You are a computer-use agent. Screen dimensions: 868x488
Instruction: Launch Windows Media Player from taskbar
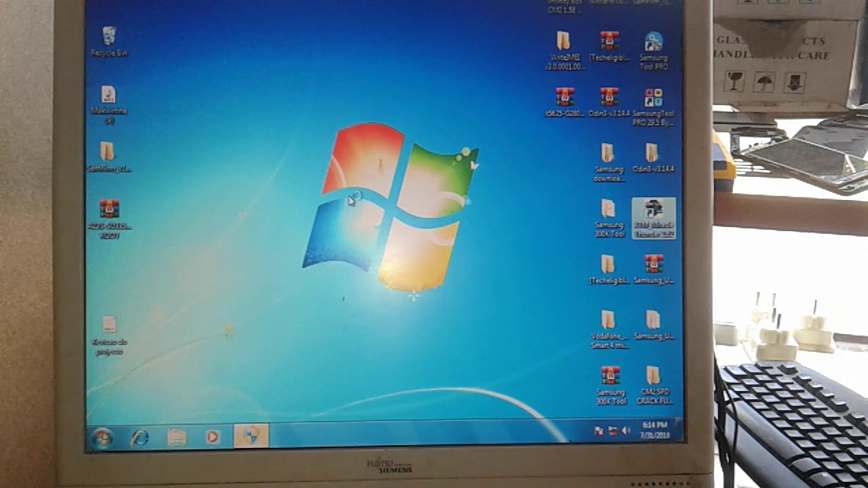point(213,437)
